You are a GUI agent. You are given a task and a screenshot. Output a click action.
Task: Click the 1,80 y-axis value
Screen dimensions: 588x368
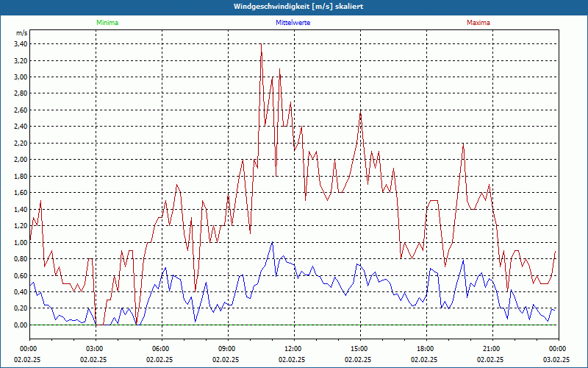coord(21,176)
